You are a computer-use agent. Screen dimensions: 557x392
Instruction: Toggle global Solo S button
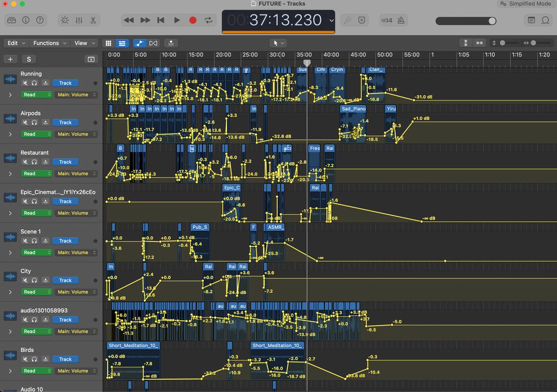pyautogui.click(x=29, y=59)
